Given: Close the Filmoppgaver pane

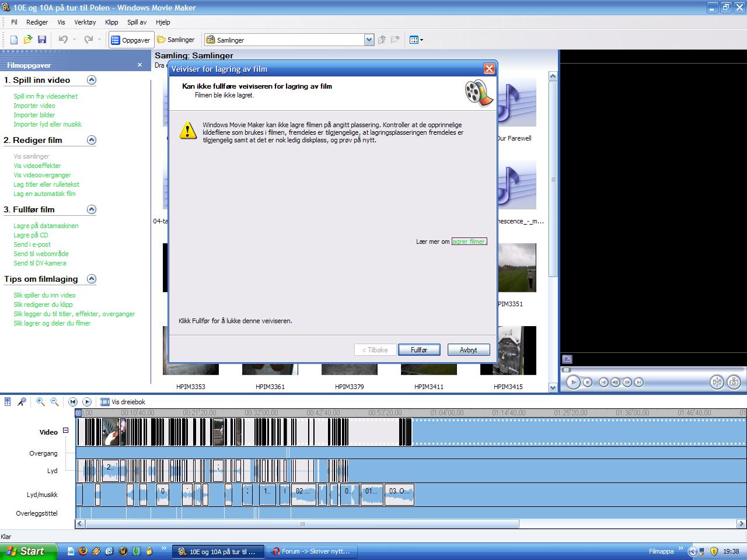Looking at the screenshot, I should (x=139, y=65).
